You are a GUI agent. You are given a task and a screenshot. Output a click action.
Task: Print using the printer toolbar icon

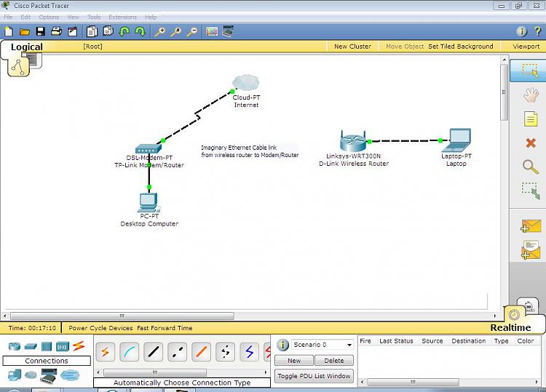click(x=56, y=32)
